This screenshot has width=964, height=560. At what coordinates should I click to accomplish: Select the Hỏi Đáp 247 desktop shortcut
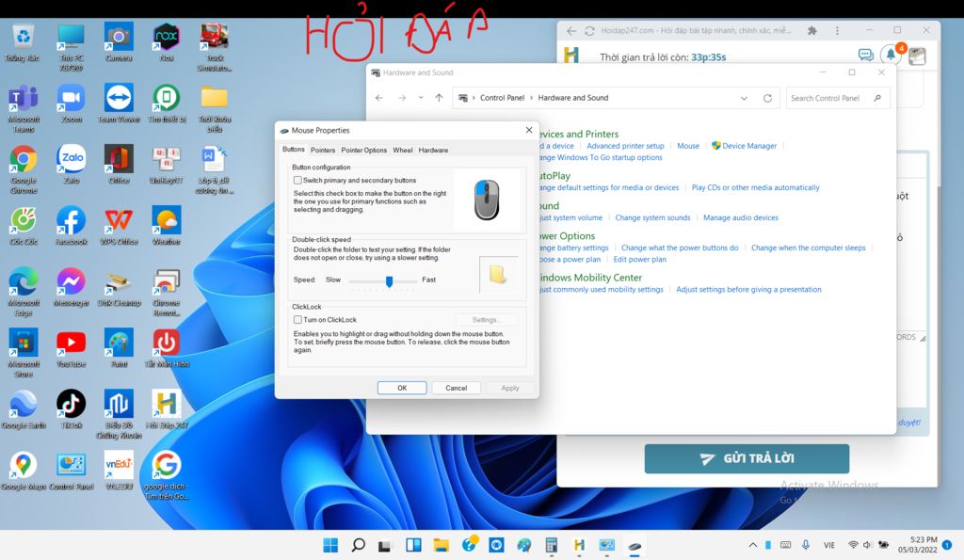pos(166,409)
